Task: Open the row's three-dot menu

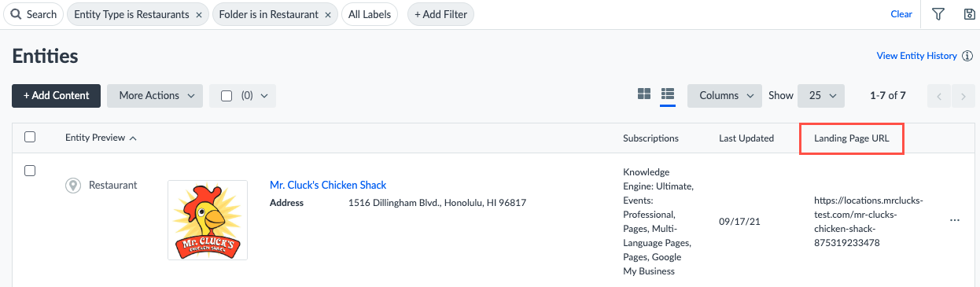Action: click(955, 220)
